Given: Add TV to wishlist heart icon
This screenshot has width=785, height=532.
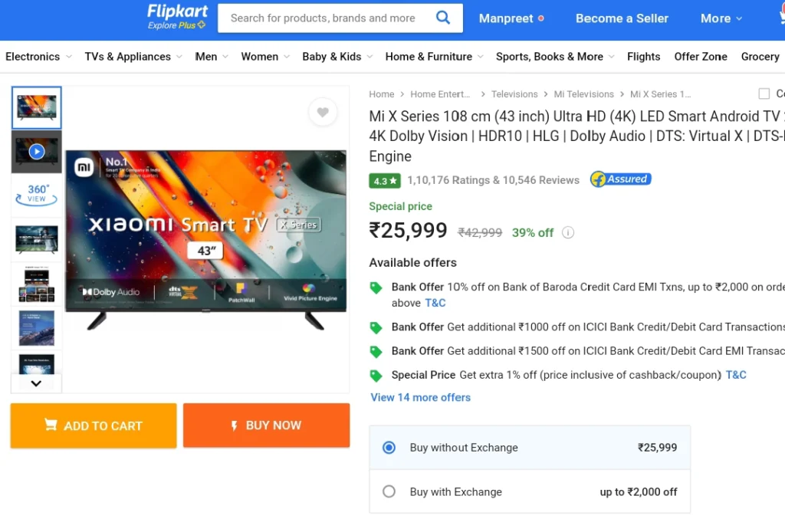Looking at the screenshot, I should pyautogui.click(x=323, y=112).
